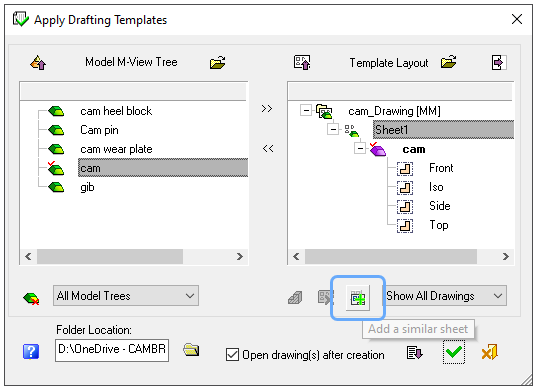Click the Folder Location input field
The height and width of the screenshot is (390, 538).
coord(112,350)
